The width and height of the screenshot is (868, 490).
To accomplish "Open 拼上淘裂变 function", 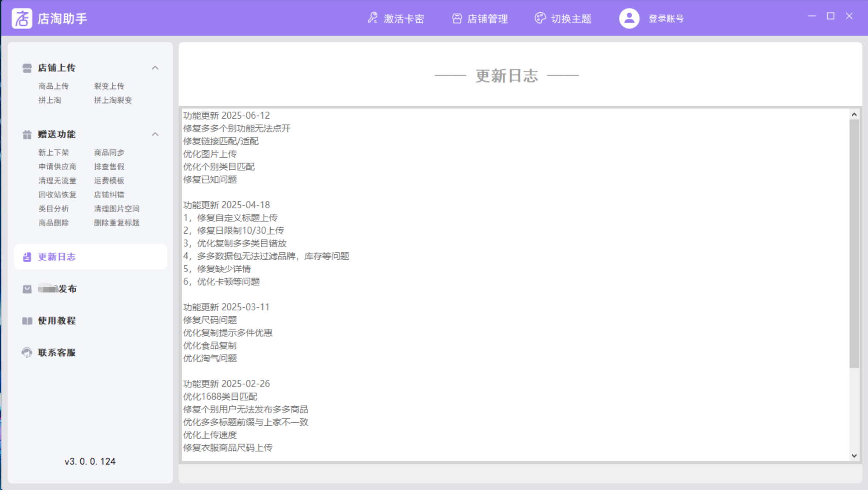I will 113,100.
